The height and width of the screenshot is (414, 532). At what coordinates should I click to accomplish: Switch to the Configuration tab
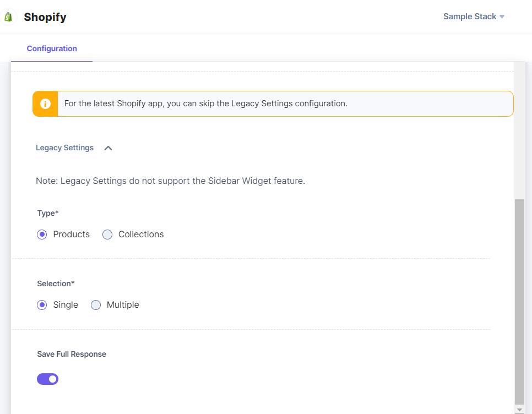[51, 48]
